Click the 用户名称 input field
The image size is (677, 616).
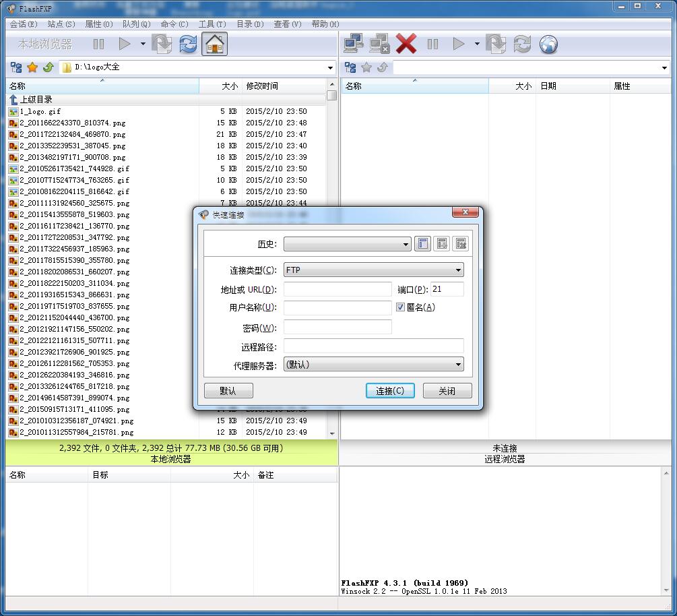(337, 307)
